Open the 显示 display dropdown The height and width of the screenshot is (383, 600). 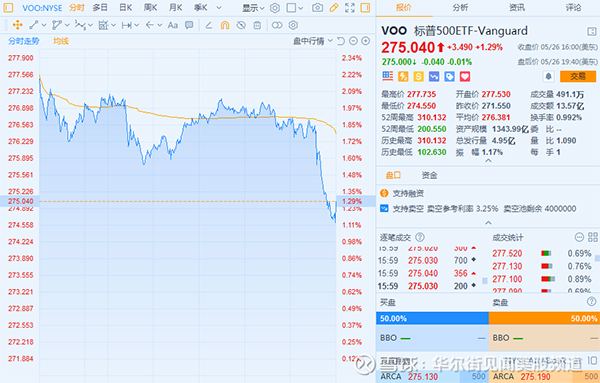(x=253, y=8)
